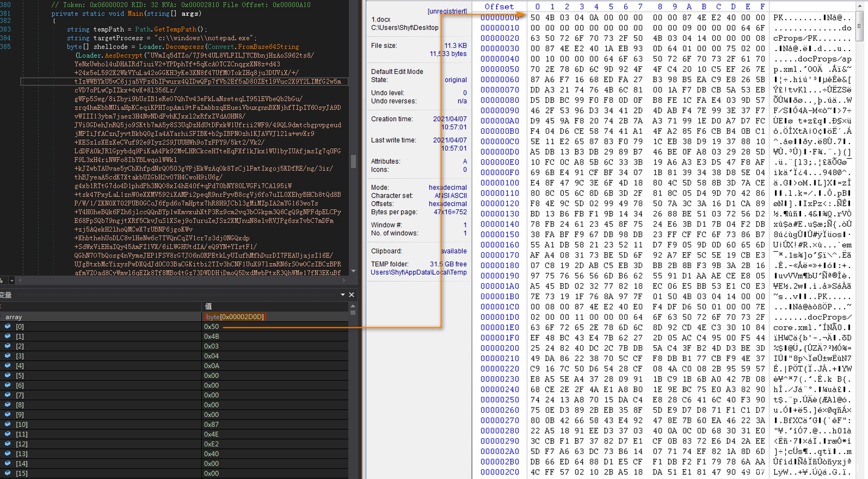Close the variables (变量) panel
This screenshot has width=868, height=479.
(x=351, y=295)
